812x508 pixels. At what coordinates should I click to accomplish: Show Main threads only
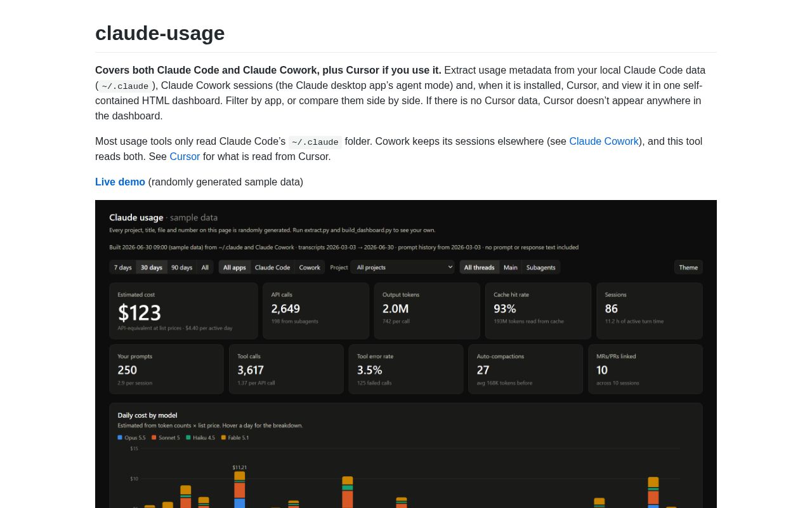tap(511, 267)
